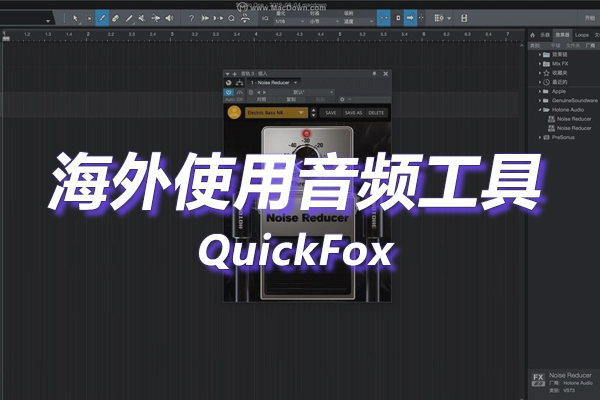Click the plus icon in plugin header

pos(235,73)
